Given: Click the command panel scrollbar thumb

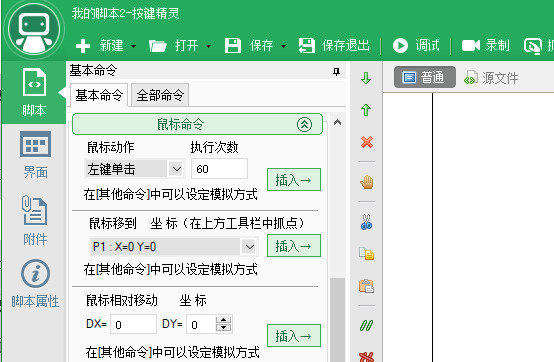Looking at the screenshot, I should point(337,319).
